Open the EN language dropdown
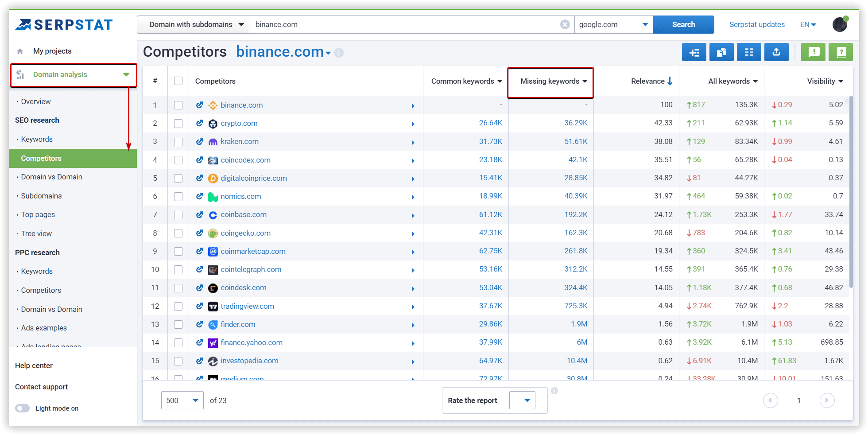The height and width of the screenshot is (435, 868). (x=808, y=24)
